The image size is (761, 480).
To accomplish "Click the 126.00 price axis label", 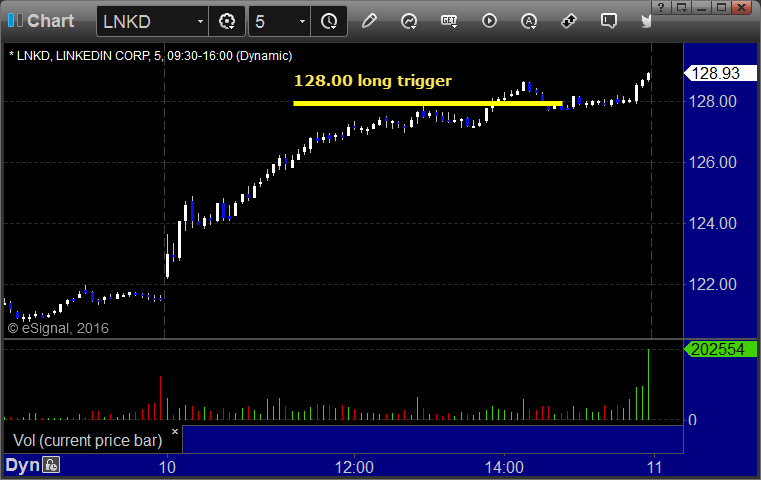I will [712, 162].
